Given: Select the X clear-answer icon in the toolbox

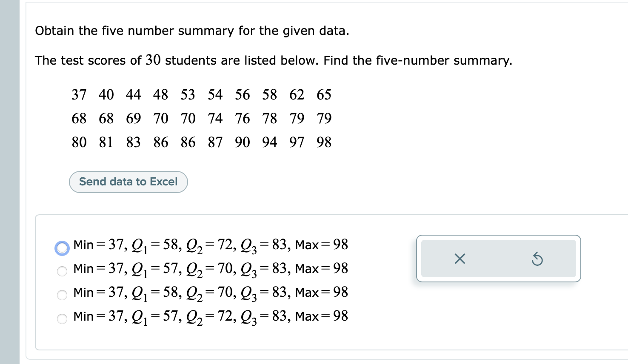Looking at the screenshot, I should 459,259.
